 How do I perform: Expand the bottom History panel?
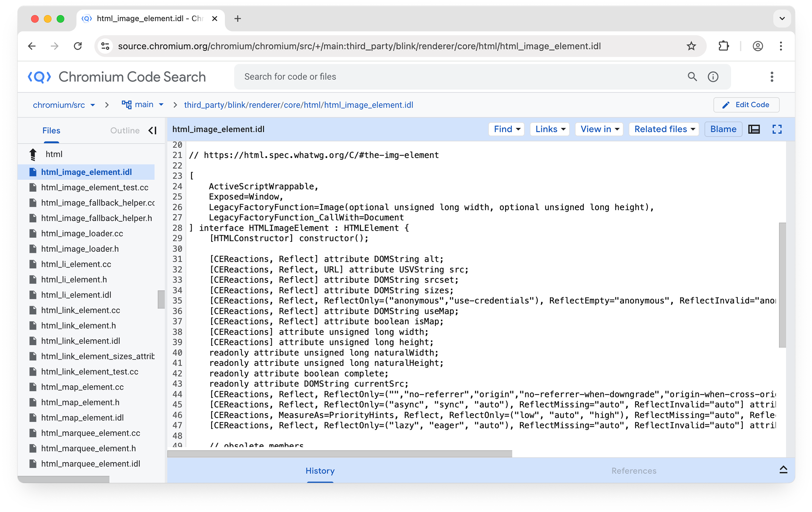click(x=783, y=469)
